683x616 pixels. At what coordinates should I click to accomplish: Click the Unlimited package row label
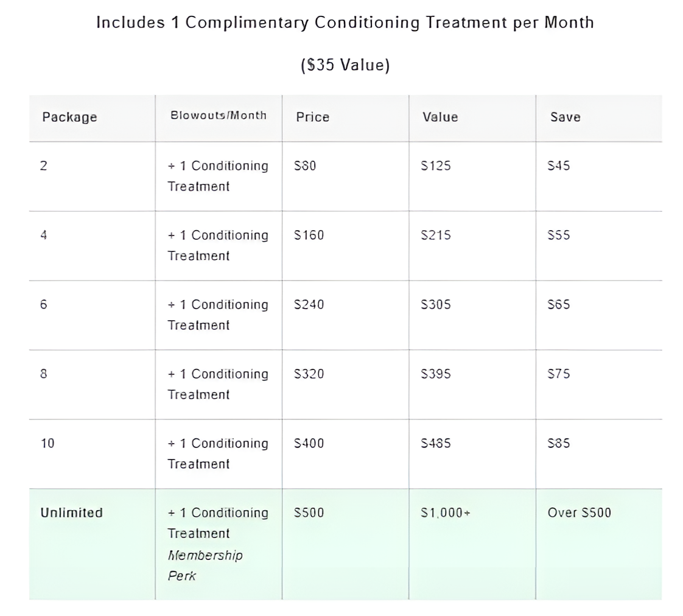tap(71, 513)
